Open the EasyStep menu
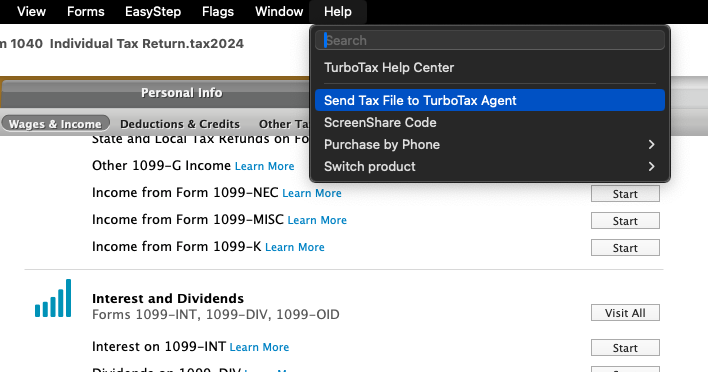Image resolution: width=708 pixels, height=372 pixels. [153, 11]
